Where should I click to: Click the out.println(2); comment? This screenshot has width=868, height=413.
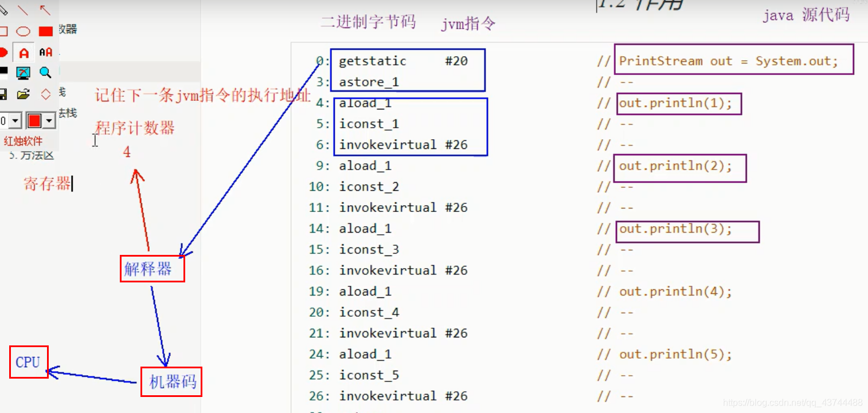tap(676, 166)
